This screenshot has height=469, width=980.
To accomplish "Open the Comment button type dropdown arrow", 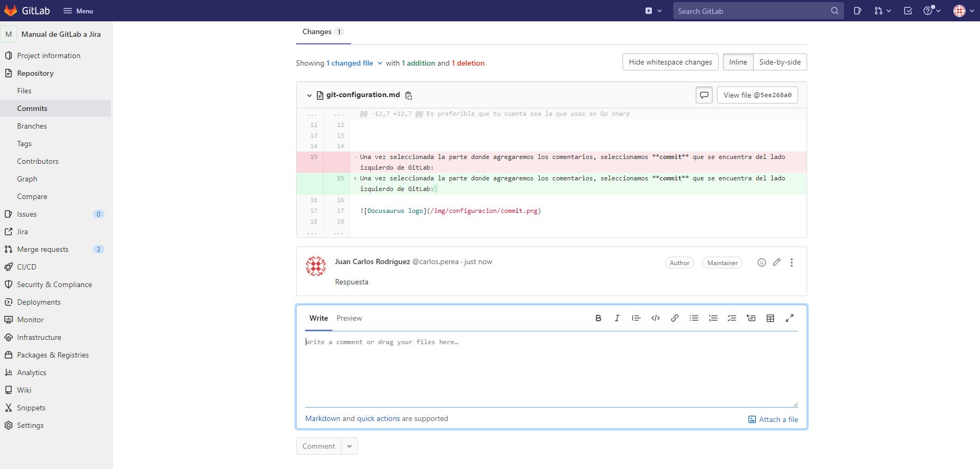I will 349,446.
